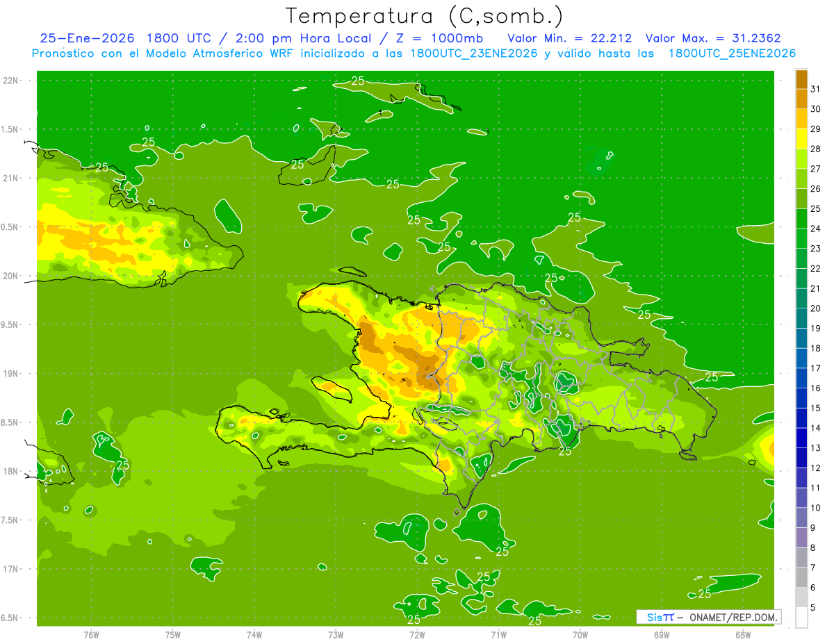Click the legend value "22"
This screenshot has height=644, width=834.
(x=816, y=268)
